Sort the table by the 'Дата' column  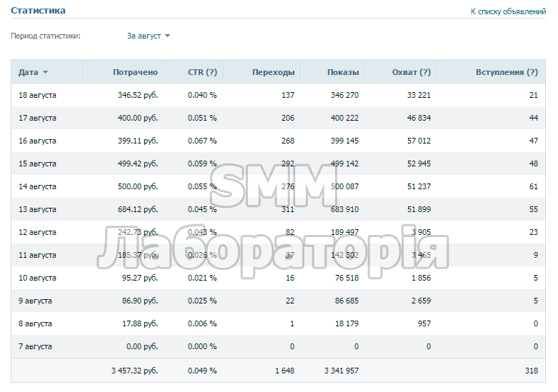[x=33, y=72]
